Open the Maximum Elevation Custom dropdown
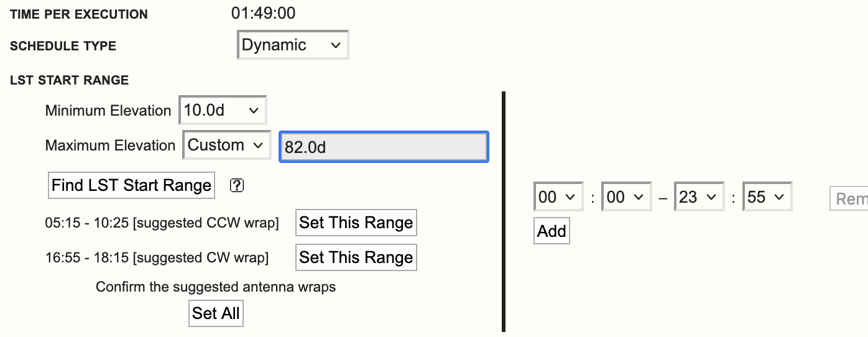This screenshot has height=337, width=868. (x=226, y=145)
